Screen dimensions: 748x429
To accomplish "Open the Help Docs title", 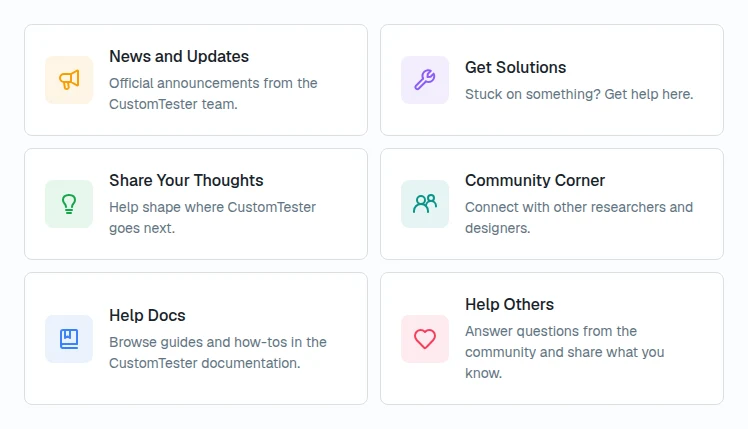I will pyautogui.click(x=147, y=315).
